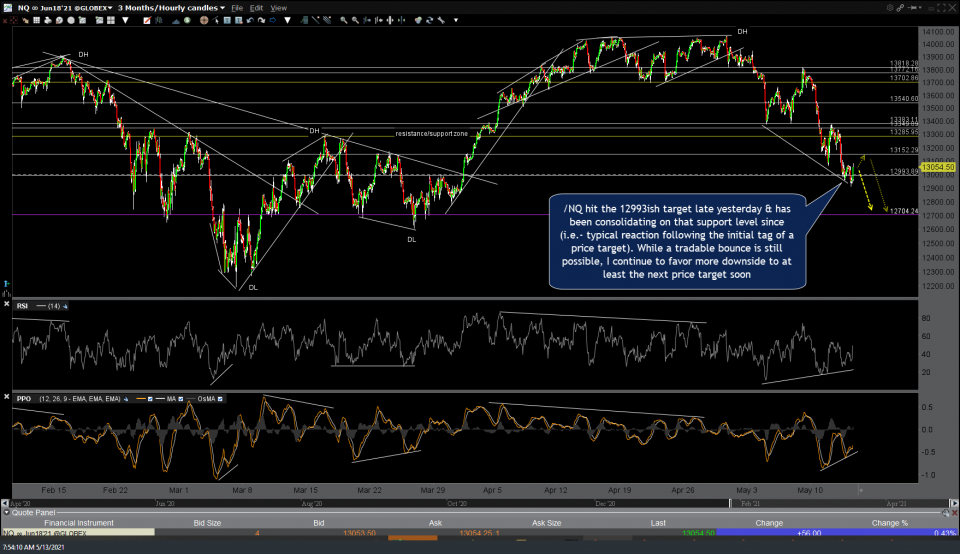Screen dimensions: 960x554
Task: Click the blue right arrow icon
Action: coord(272,20)
